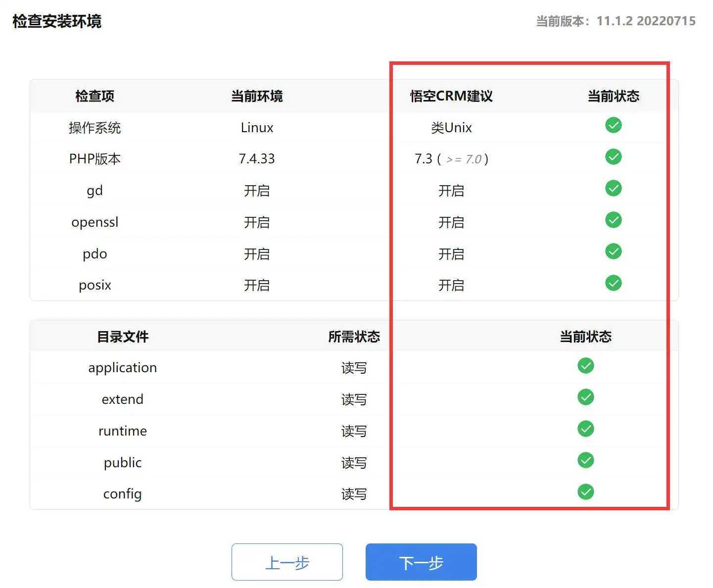Image resolution: width=713 pixels, height=588 pixels.
Task: Click the gd extension label
Action: click(x=95, y=191)
